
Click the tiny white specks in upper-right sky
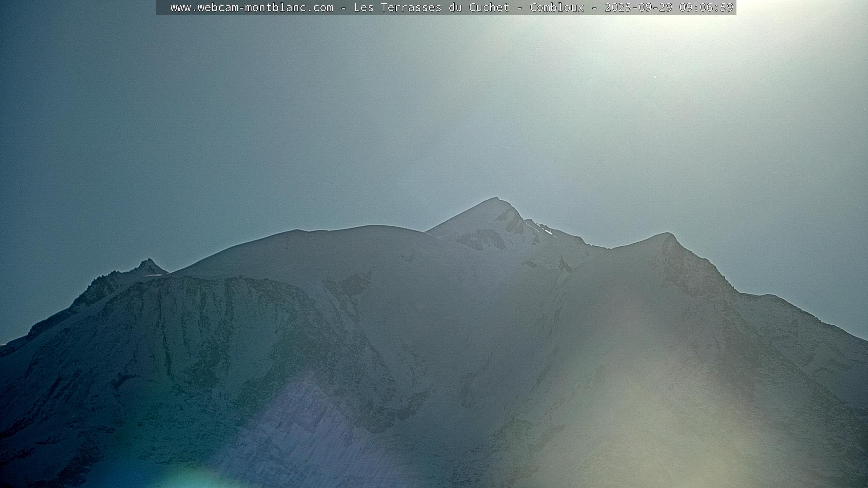click(655, 75)
